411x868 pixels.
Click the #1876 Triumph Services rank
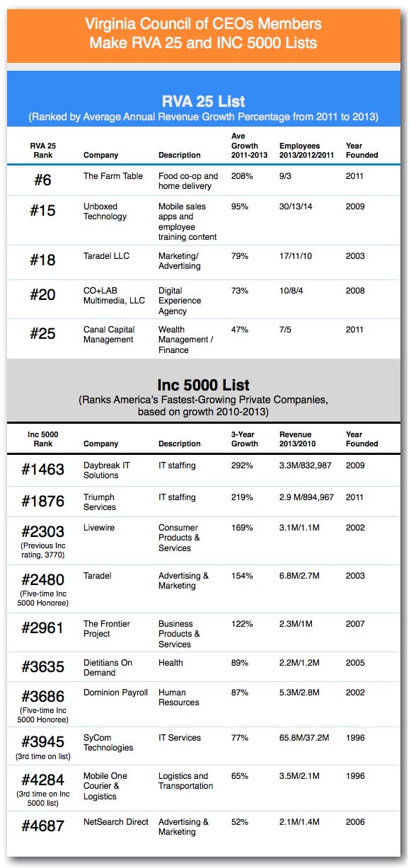click(42, 501)
